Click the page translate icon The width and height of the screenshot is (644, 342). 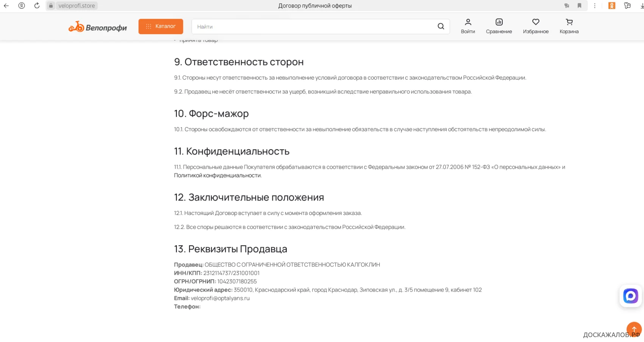click(x=567, y=6)
